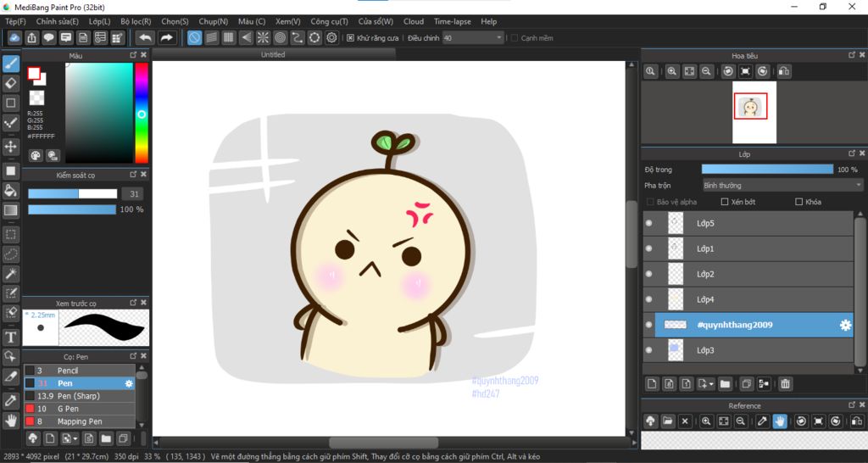Enable the concentric circle snap guide
The image size is (868, 463).
280,37
